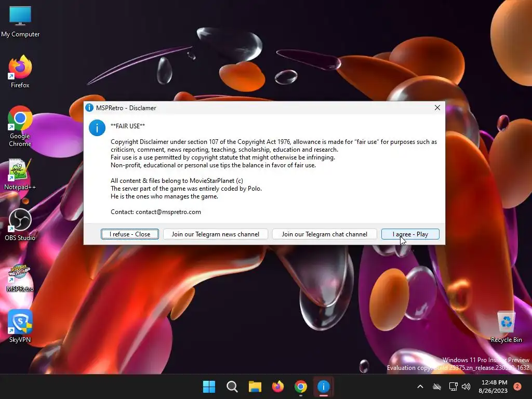Join the Telegram chat channel
Image resolution: width=532 pixels, height=399 pixels.
coord(324,234)
